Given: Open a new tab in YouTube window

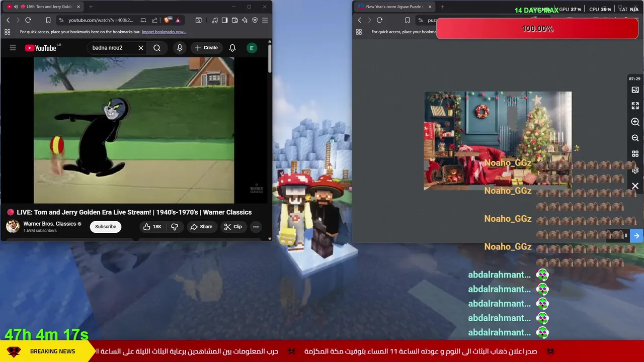Looking at the screenshot, I should (x=91, y=7).
